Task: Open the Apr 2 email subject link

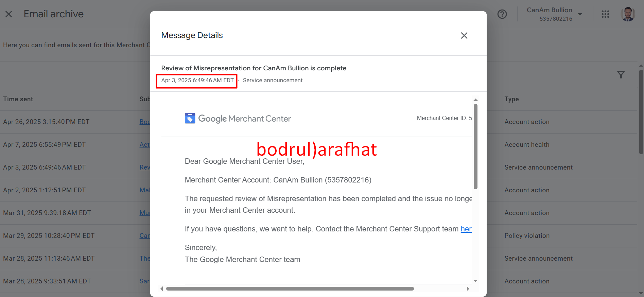Action: tap(145, 190)
